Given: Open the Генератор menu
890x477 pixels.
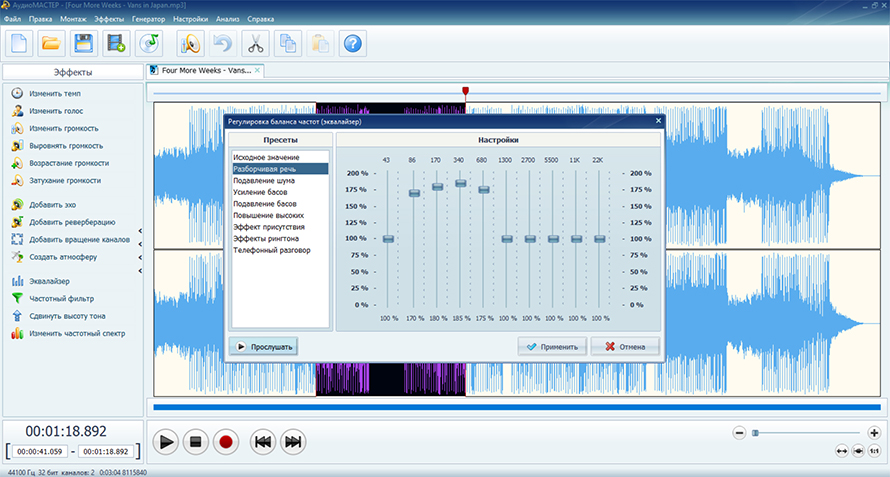Looking at the screenshot, I should click(146, 19).
